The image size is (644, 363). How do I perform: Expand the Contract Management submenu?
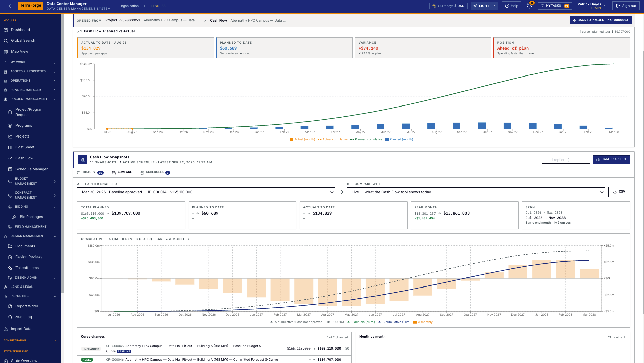(32, 195)
